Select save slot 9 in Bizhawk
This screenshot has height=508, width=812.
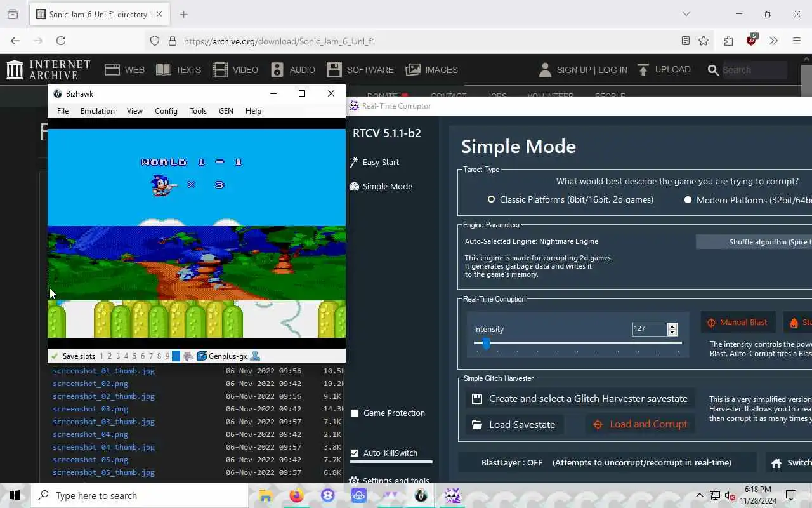167,356
